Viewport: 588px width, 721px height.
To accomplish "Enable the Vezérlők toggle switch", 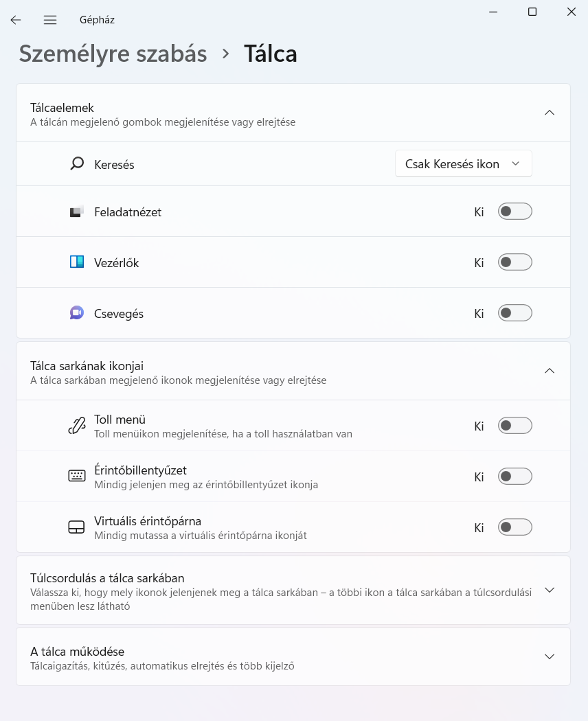I will pyautogui.click(x=515, y=262).
